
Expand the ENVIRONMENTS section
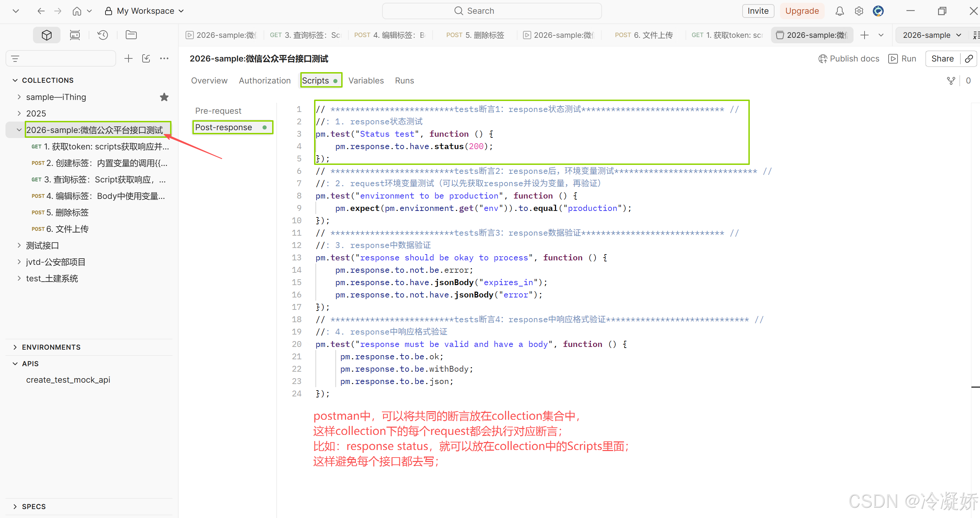[15, 347]
